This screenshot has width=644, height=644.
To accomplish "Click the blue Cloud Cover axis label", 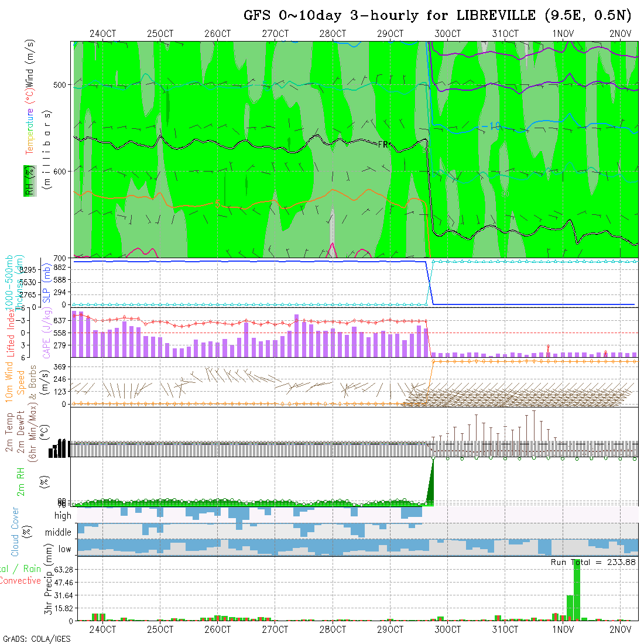I will pos(15,532).
